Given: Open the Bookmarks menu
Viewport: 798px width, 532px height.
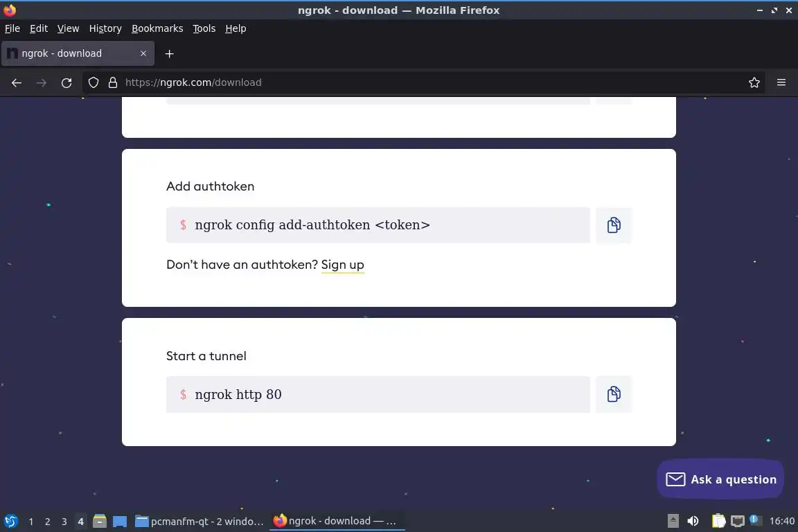Looking at the screenshot, I should click(157, 28).
